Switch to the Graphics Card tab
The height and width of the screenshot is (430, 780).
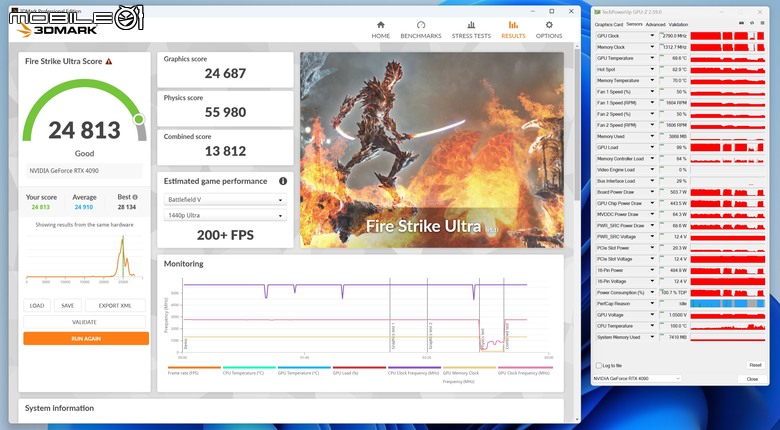(x=609, y=24)
